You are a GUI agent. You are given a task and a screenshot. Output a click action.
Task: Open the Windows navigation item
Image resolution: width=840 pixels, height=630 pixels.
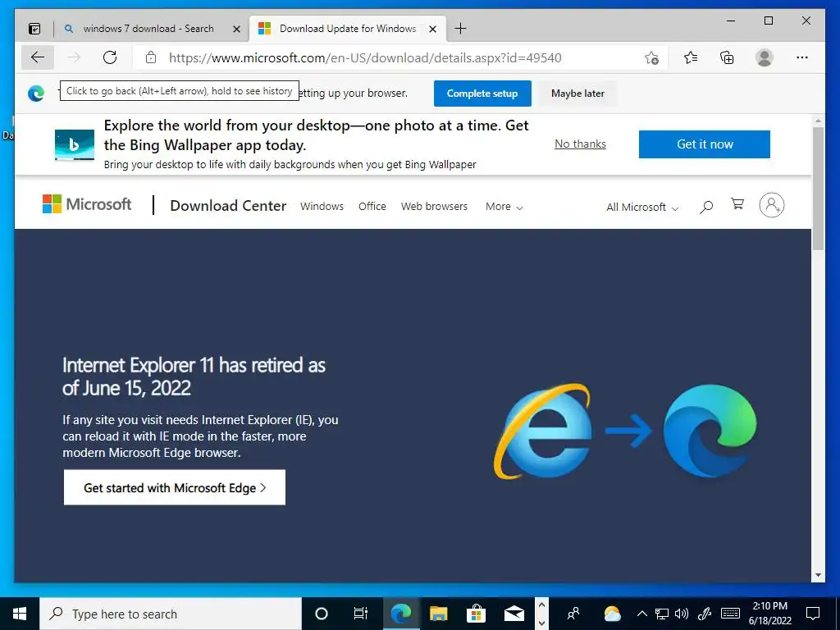(322, 206)
